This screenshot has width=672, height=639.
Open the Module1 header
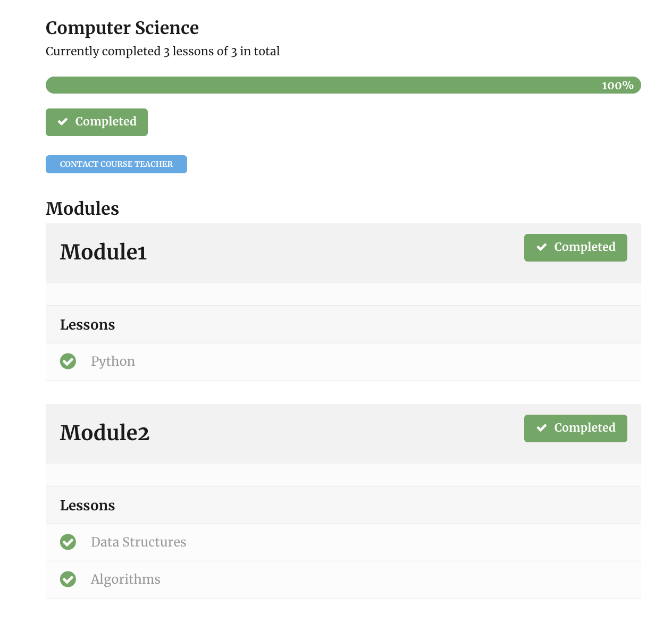pyautogui.click(x=103, y=253)
